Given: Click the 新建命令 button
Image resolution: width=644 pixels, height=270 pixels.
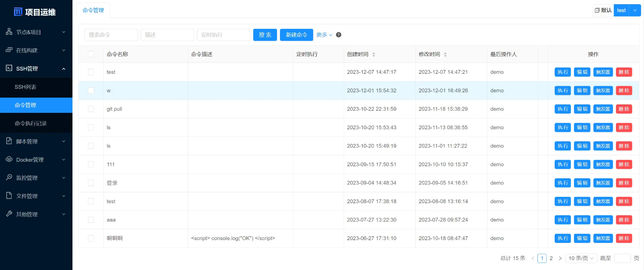Looking at the screenshot, I should point(297,35).
